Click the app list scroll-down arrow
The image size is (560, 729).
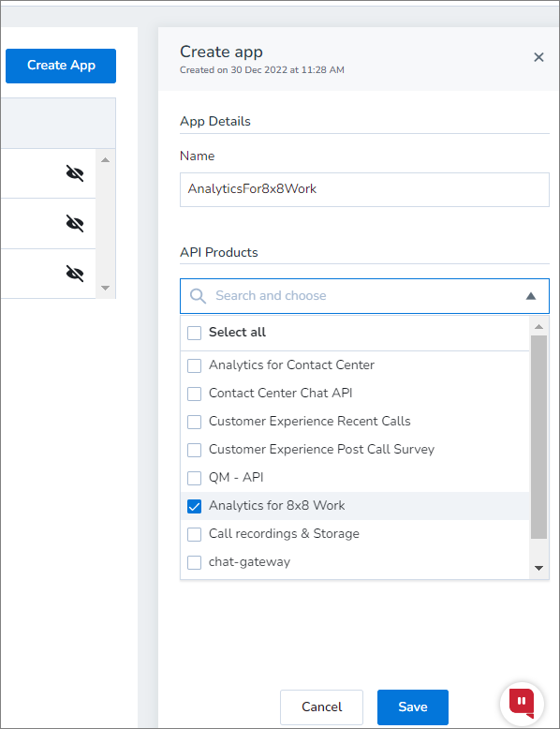(106, 288)
